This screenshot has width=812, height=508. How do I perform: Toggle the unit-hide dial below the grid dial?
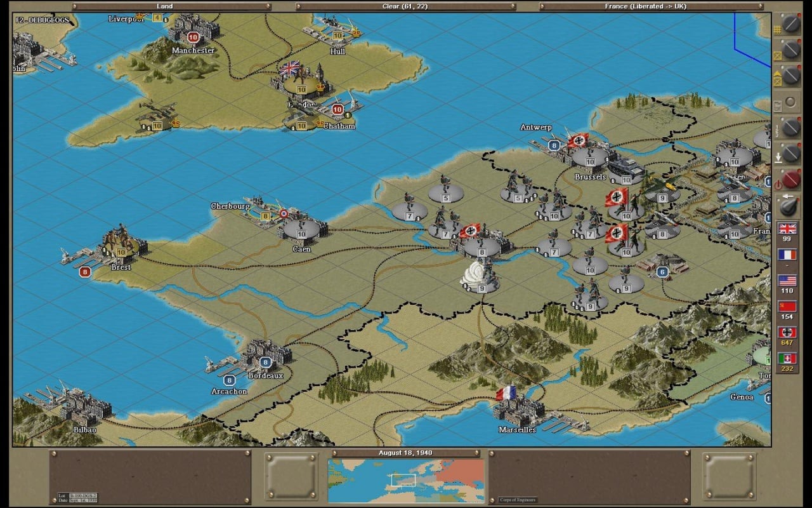click(x=790, y=50)
